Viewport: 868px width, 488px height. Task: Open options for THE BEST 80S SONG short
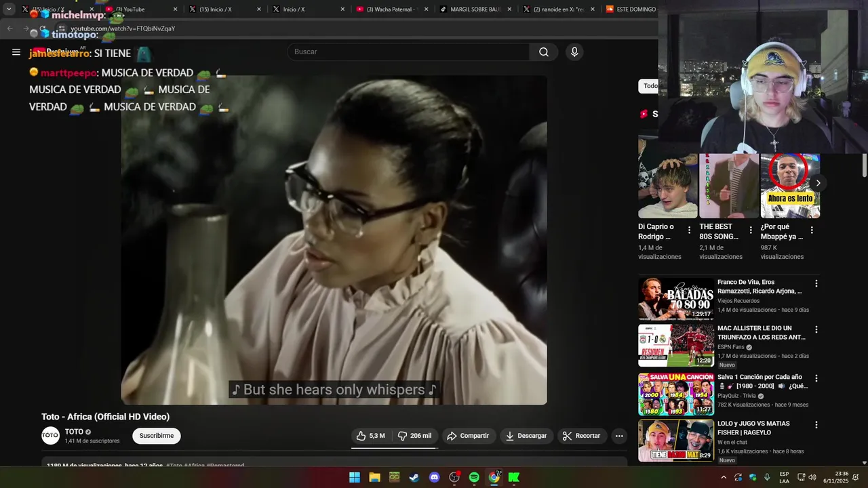[x=751, y=230]
